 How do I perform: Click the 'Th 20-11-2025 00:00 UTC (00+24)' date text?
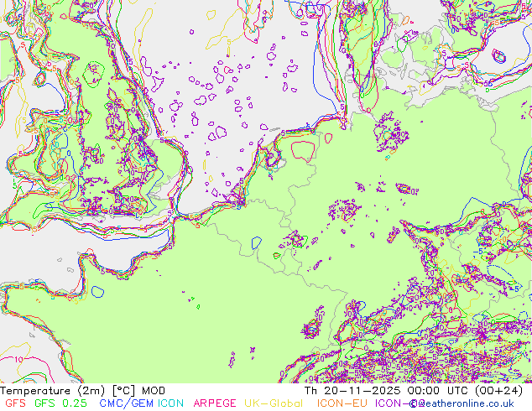(x=414, y=391)
